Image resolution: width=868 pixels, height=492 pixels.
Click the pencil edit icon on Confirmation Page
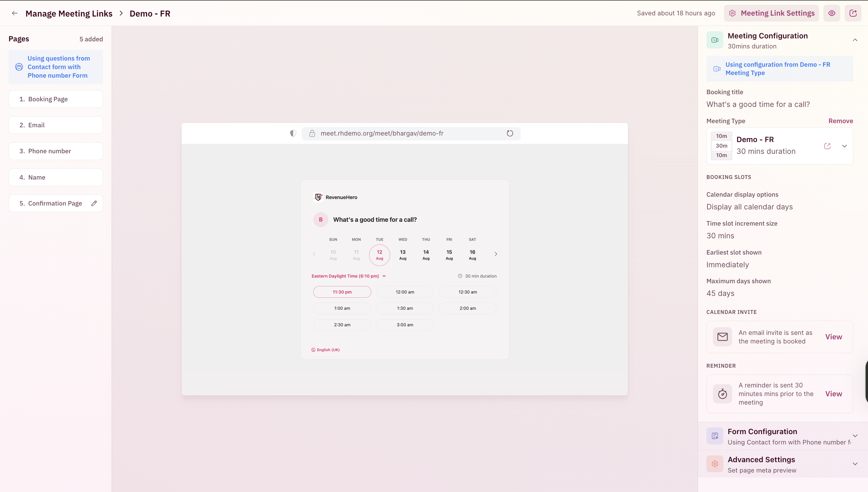[x=94, y=203]
